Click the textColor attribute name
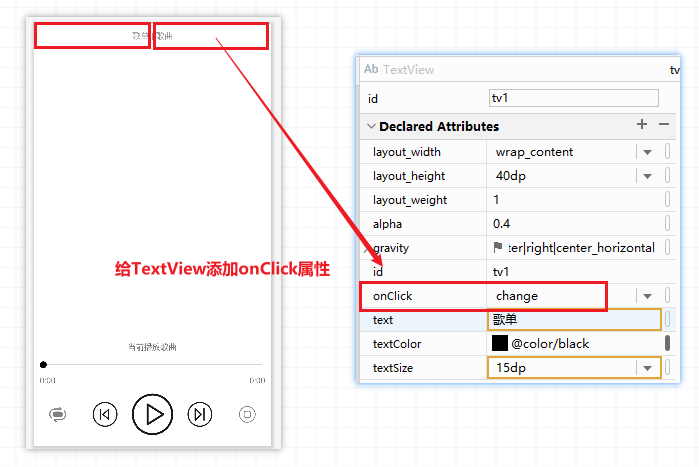 (397, 344)
